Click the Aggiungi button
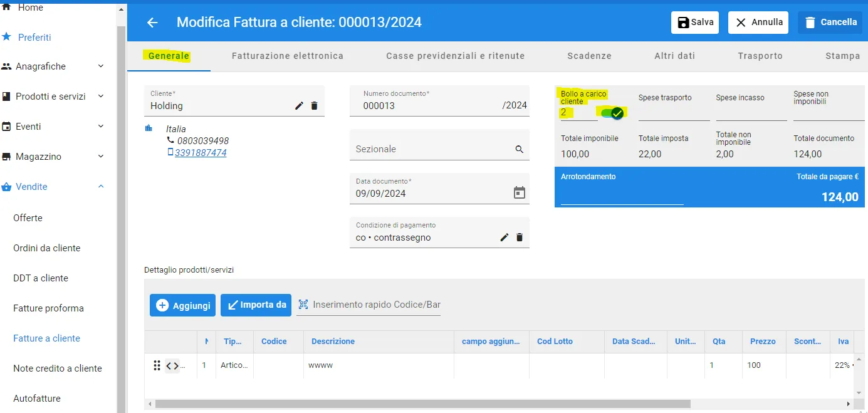 pos(182,305)
